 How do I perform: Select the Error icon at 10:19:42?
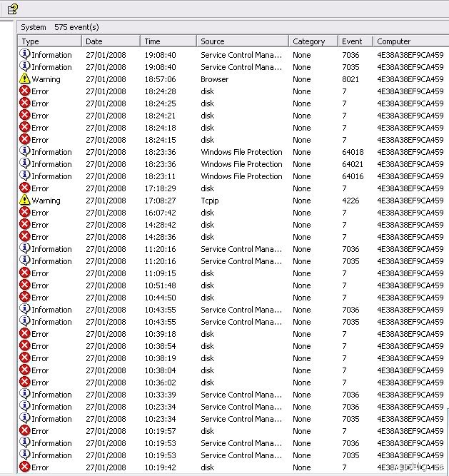point(24,467)
